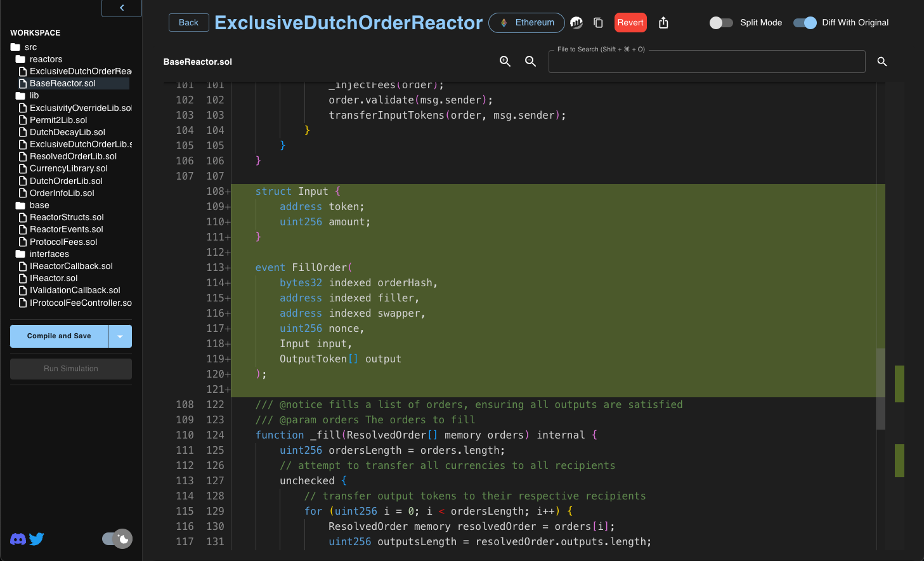
Task: Toggle dark mode switch at bottom
Action: point(117,539)
